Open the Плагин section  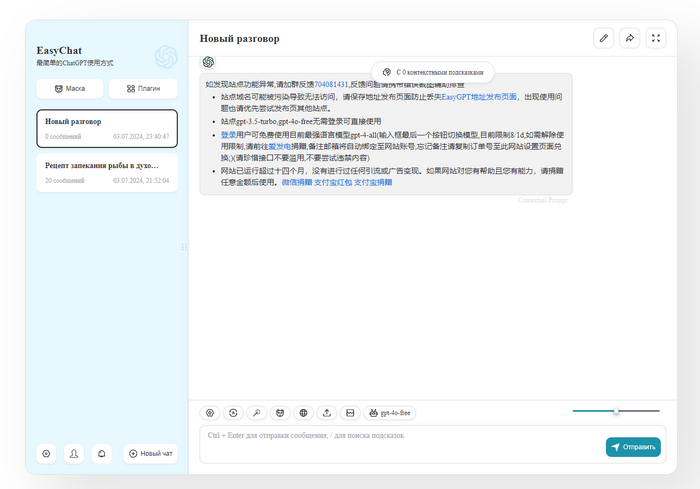tap(143, 88)
